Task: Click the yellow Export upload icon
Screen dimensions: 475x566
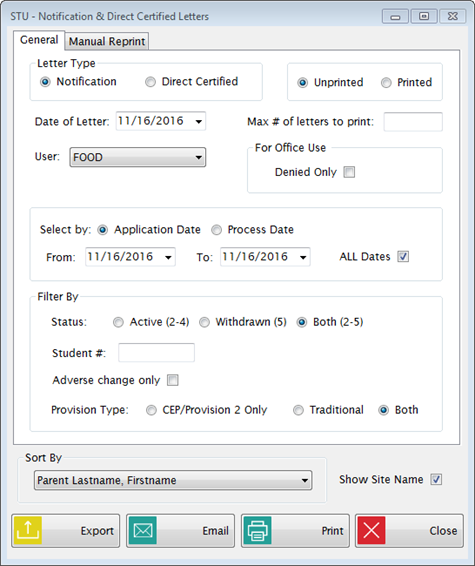Action: pos(28,530)
